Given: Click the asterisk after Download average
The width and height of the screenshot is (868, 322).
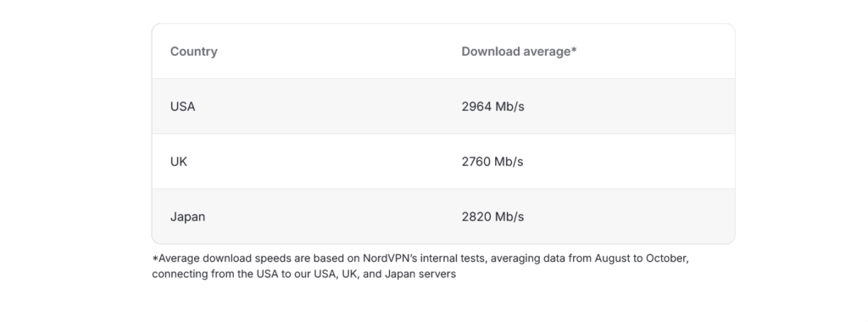Looking at the screenshot, I should [x=574, y=50].
